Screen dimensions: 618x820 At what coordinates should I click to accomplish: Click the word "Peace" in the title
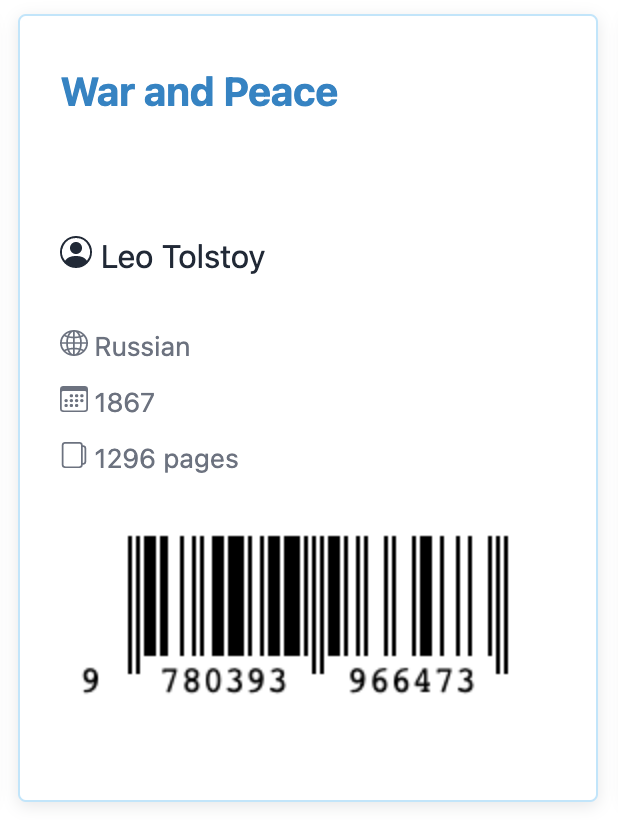coord(281,93)
